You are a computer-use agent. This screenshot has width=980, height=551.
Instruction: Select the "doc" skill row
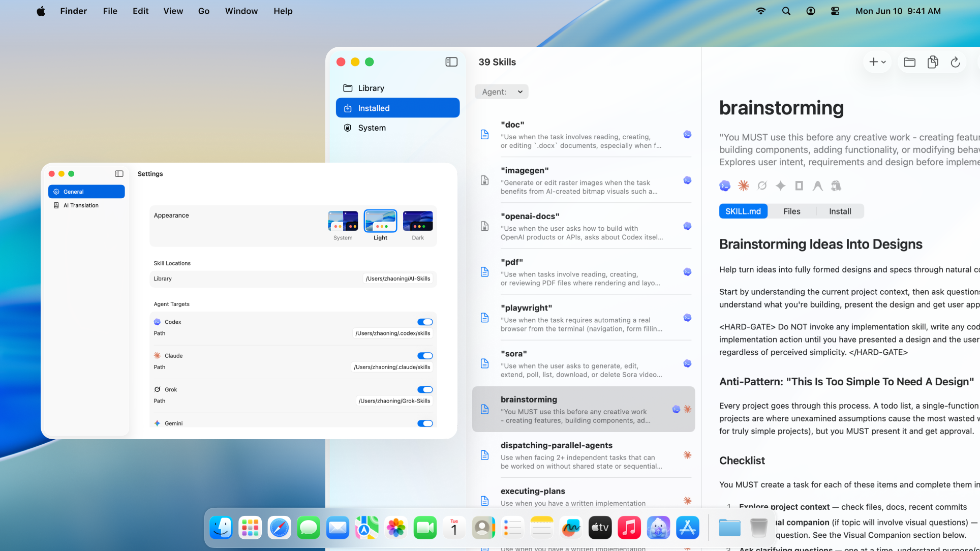584,134
